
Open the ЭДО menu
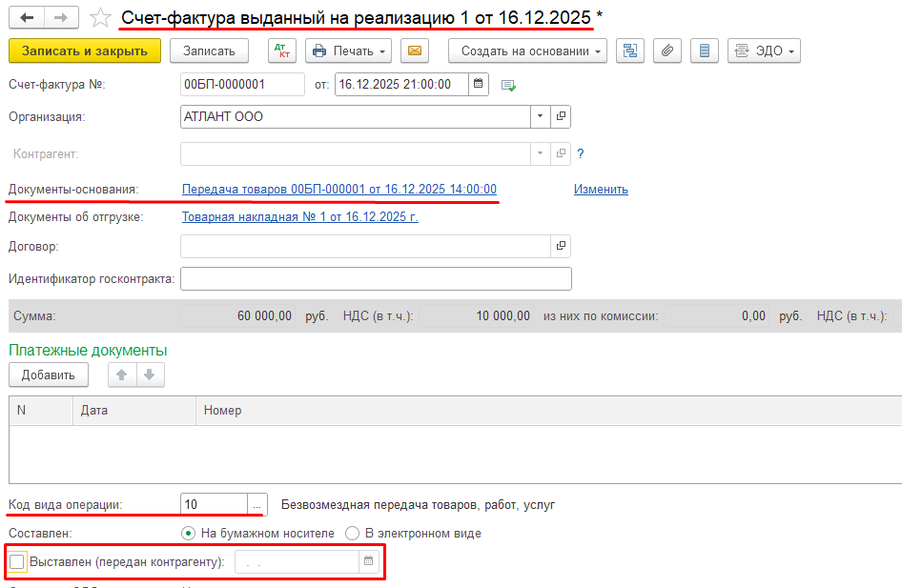764,51
